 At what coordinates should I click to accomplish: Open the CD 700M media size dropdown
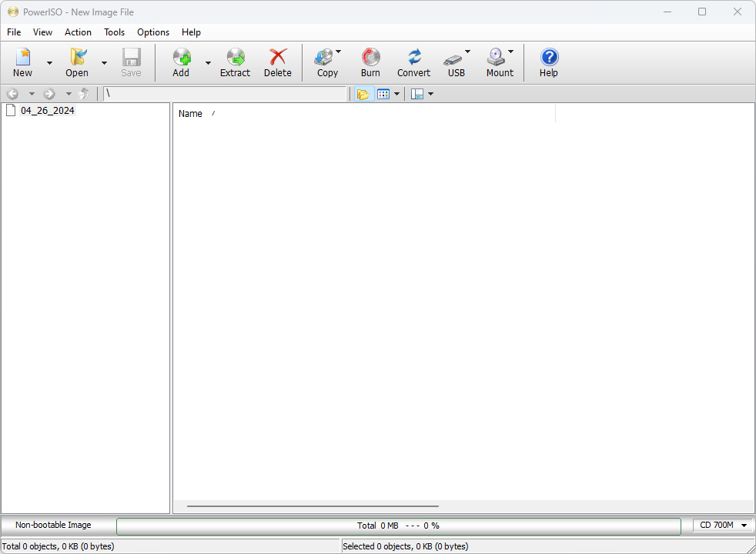pyautogui.click(x=723, y=525)
